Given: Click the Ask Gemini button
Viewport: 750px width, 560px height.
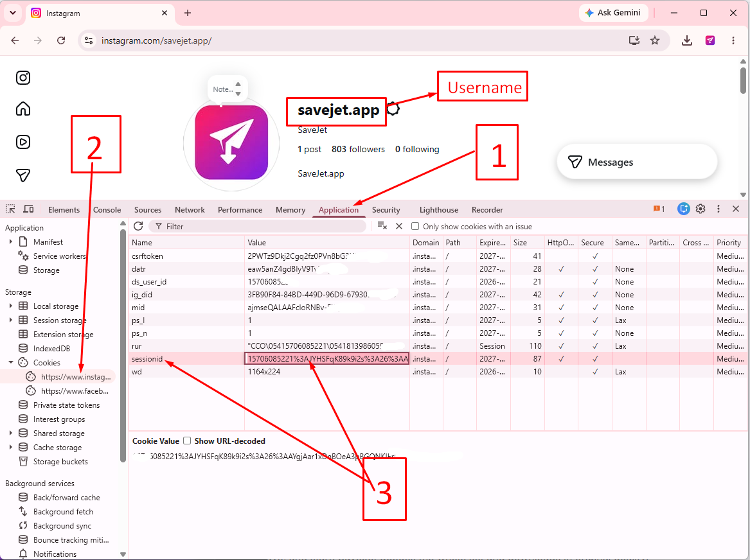Looking at the screenshot, I should (613, 13).
